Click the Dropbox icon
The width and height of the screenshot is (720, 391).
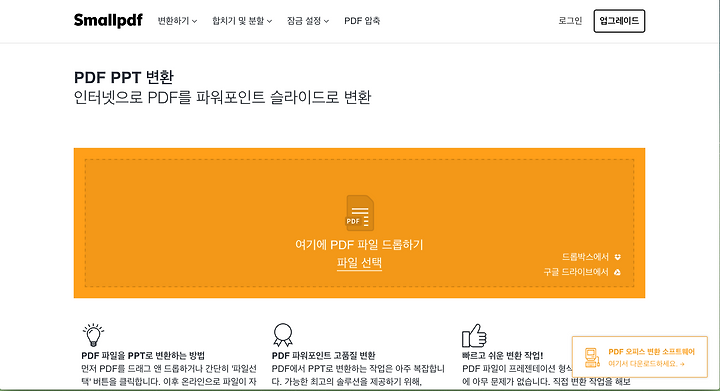pyautogui.click(x=618, y=257)
